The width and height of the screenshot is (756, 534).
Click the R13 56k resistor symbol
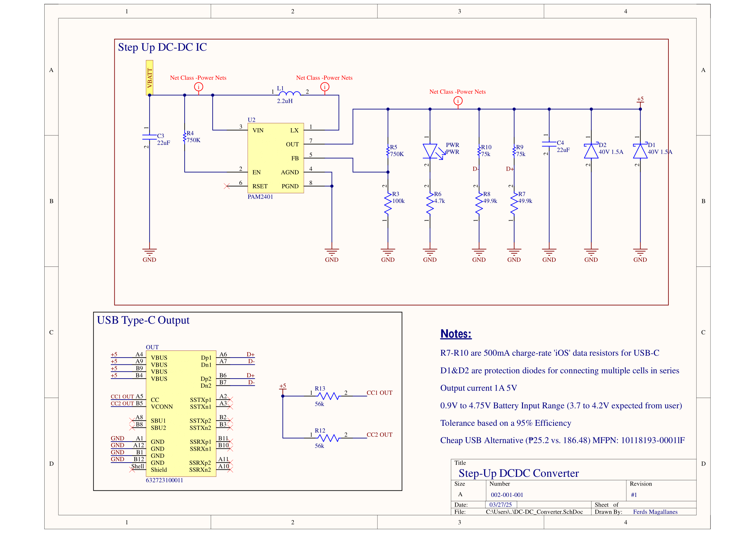pos(328,396)
